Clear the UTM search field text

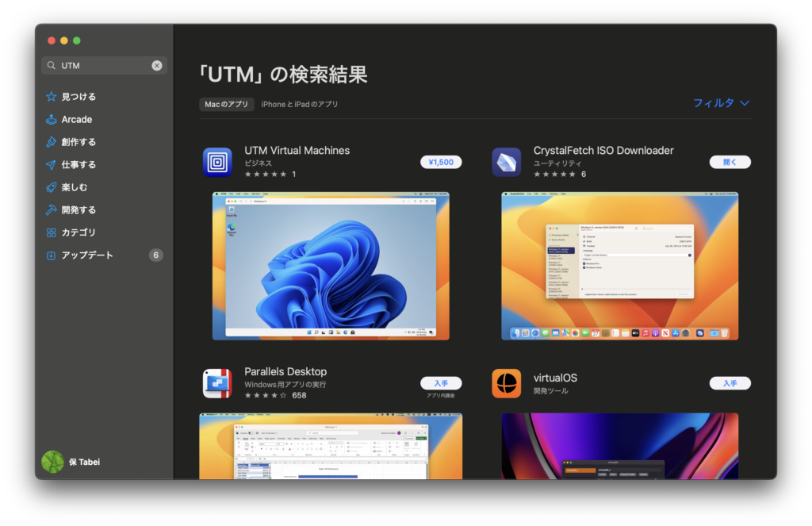(157, 66)
